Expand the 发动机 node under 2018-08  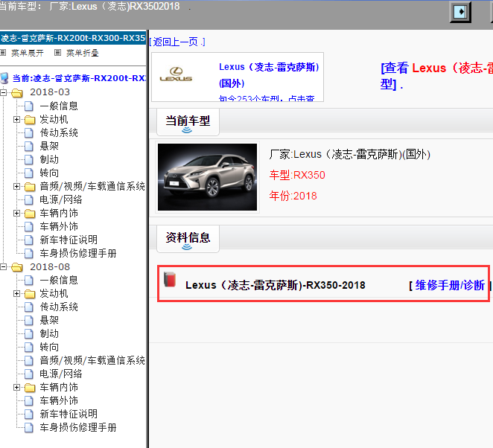pos(17,294)
